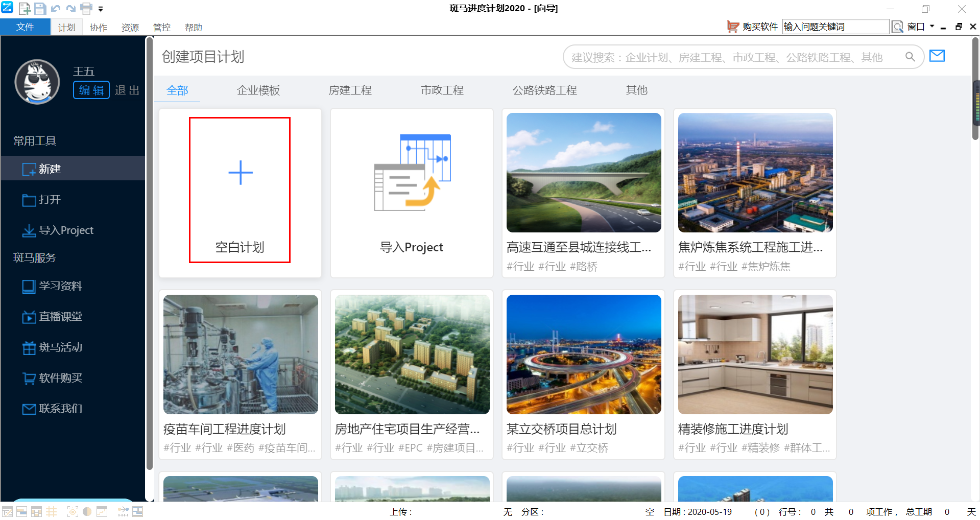The height and width of the screenshot is (520, 980).
Task: Click the 购买软件 shopping cart button
Action: [752, 27]
